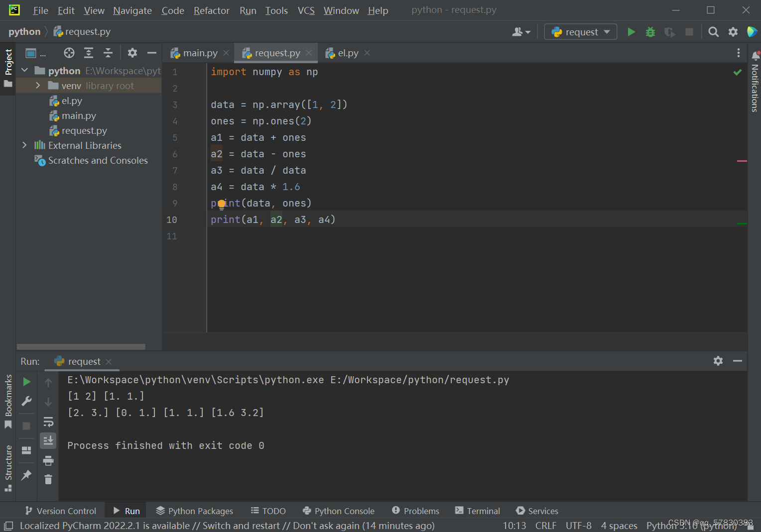761x532 pixels.
Task: Open Python Packages tool window
Action: pyautogui.click(x=195, y=511)
